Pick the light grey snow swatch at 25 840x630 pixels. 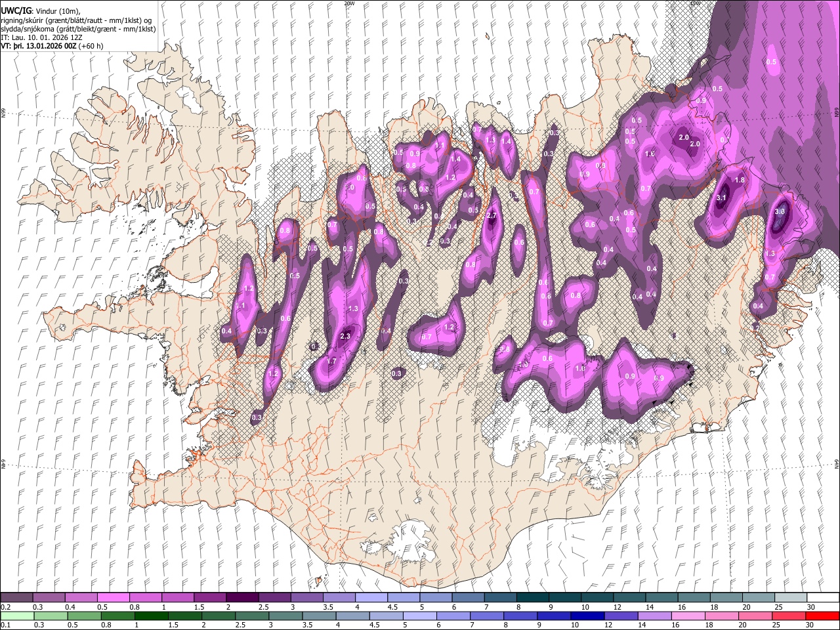pos(790,598)
